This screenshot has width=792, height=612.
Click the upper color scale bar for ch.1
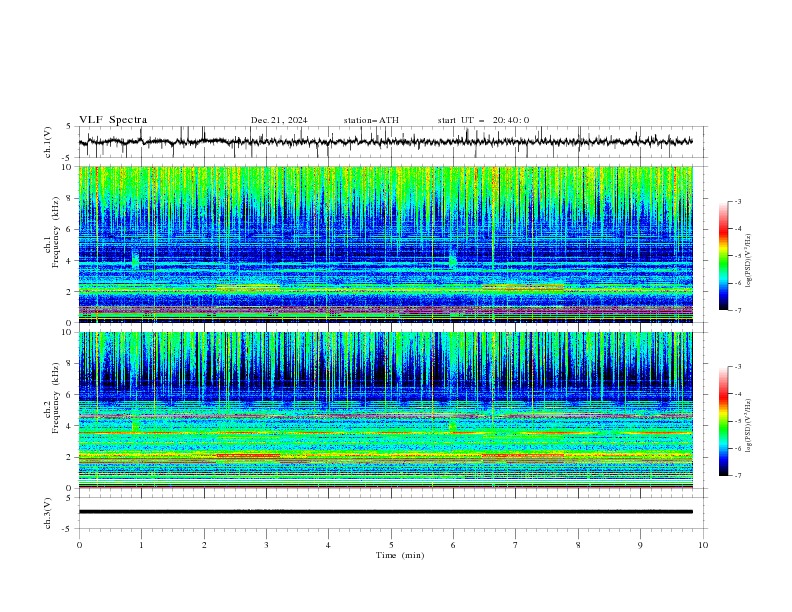[723, 255]
